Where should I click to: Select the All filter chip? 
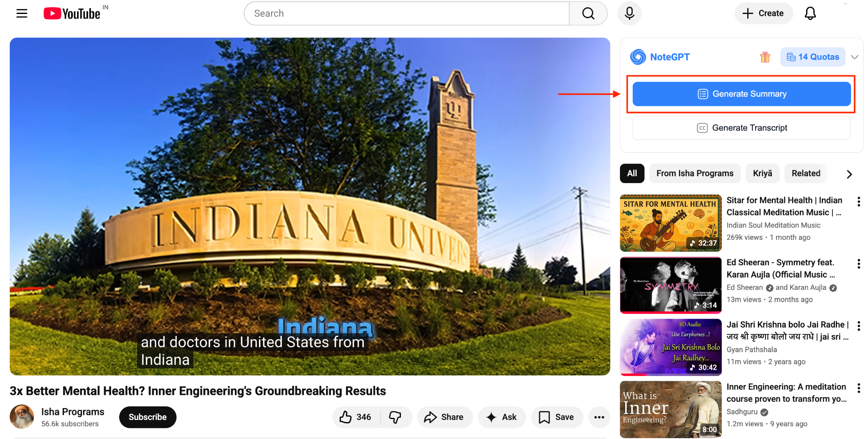pyautogui.click(x=632, y=173)
